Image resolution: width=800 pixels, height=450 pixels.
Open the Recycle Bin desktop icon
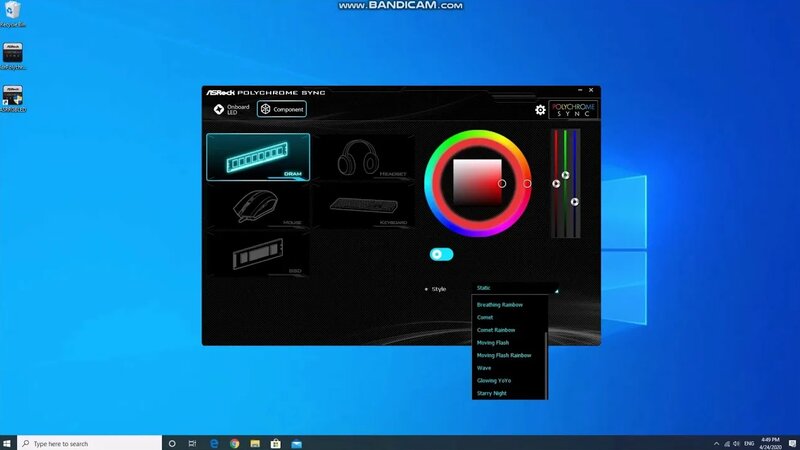click(x=13, y=14)
